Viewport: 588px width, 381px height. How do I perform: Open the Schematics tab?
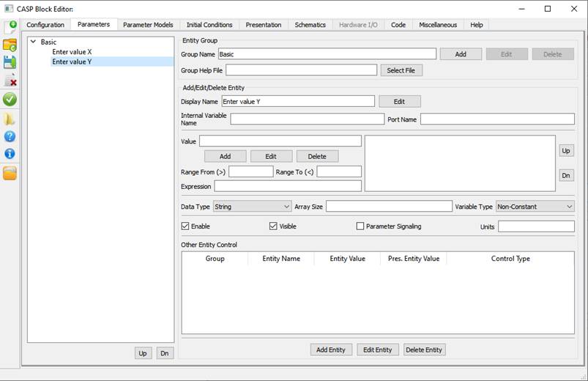[x=310, y=25]
